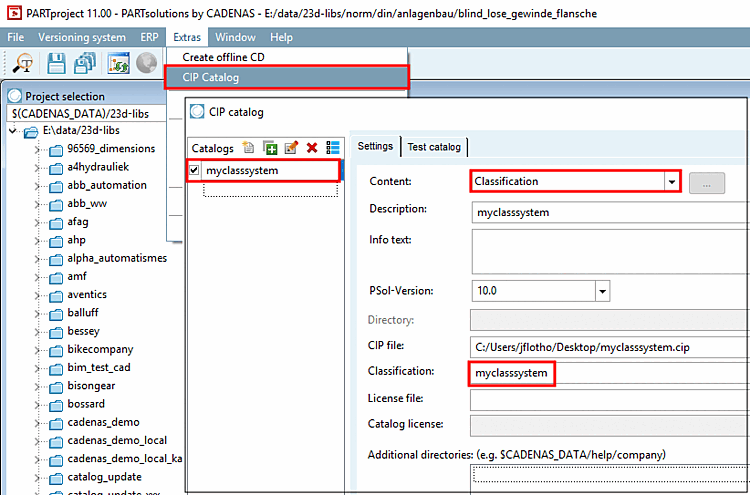
Task: Click into the Description field
Action: click(x=610, y=212)
